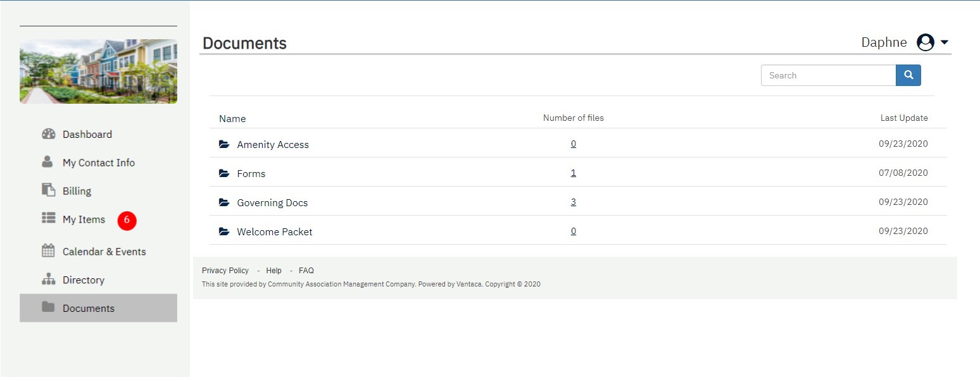Click the red My Items notification badge
The height and width of the screenshot is (382, 980).
pyautogui.click(x=127, y=220)
